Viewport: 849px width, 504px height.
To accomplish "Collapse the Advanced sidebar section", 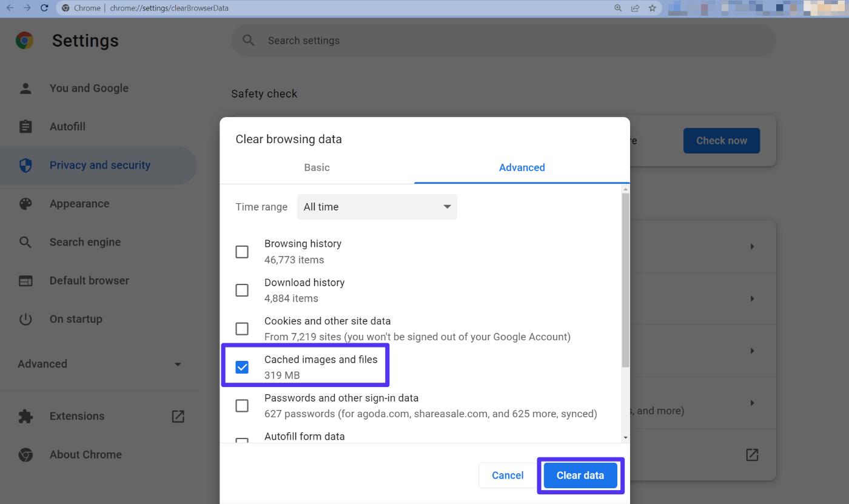I will point(177,364).
